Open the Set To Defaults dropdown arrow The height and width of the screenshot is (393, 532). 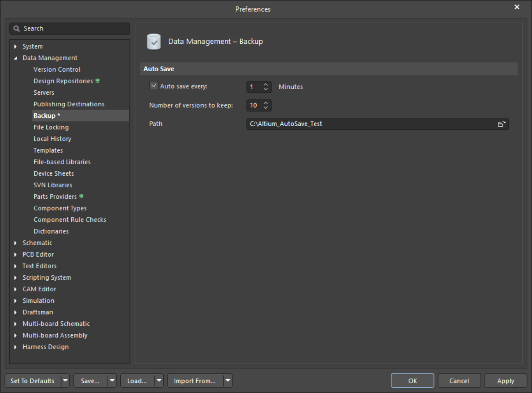click(65, 381)
